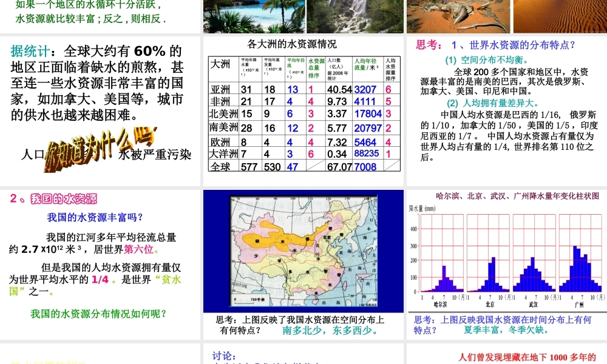Viewport: 607px width, 364px height.
Task: Click the global value 577
Action: tap(249, 167)
